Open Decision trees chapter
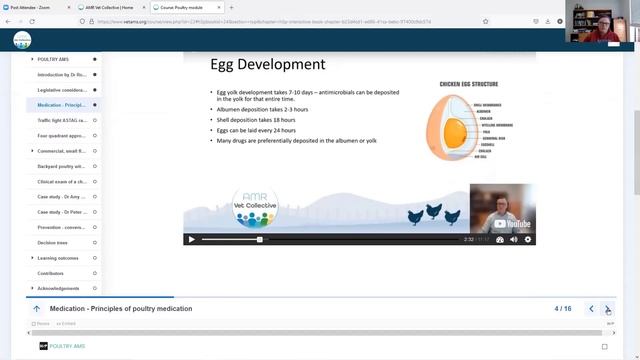Viewport: 640px width, 360px height. (x=52, y=243)
